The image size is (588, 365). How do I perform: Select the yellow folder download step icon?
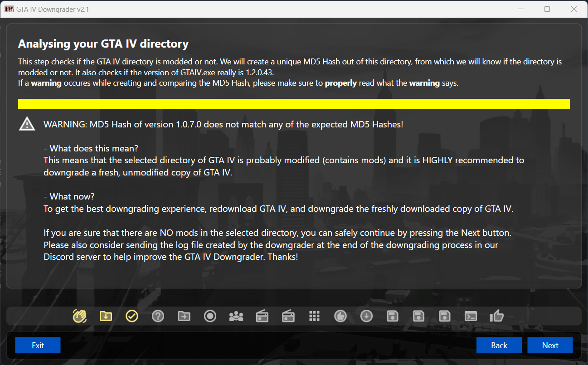coord(106,316)
